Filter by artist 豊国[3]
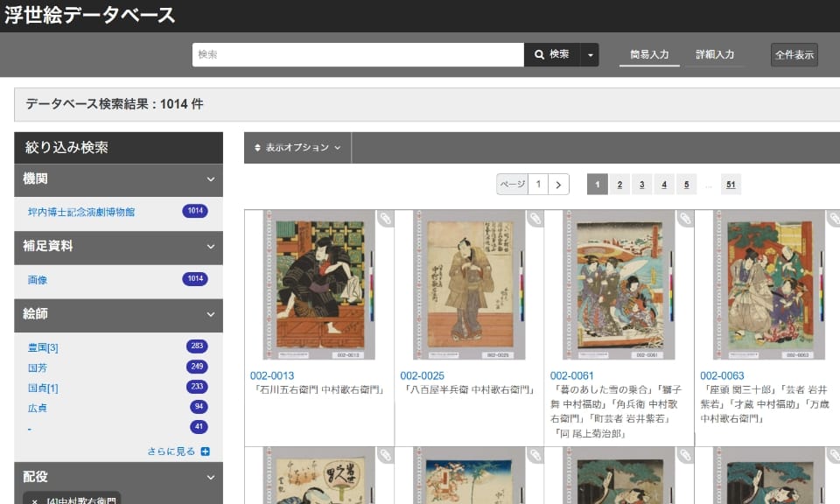This screenshot has width=840, height=504. (x=43, y=347)
